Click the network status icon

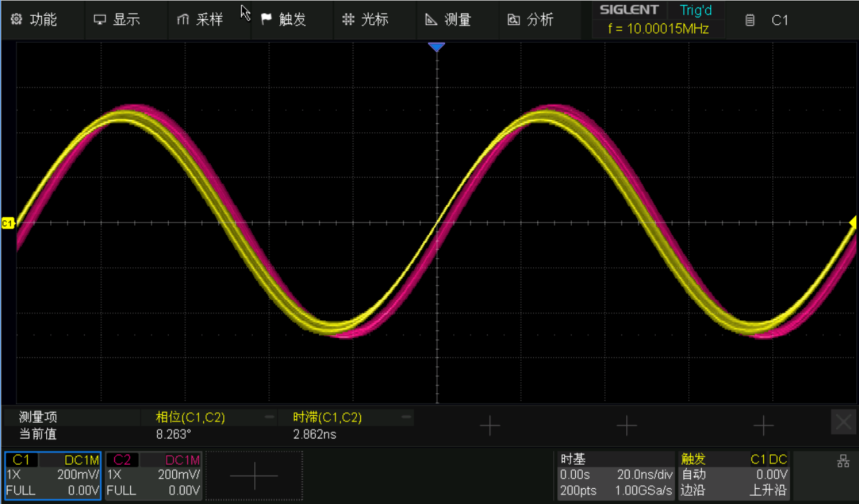coord(843,462)
